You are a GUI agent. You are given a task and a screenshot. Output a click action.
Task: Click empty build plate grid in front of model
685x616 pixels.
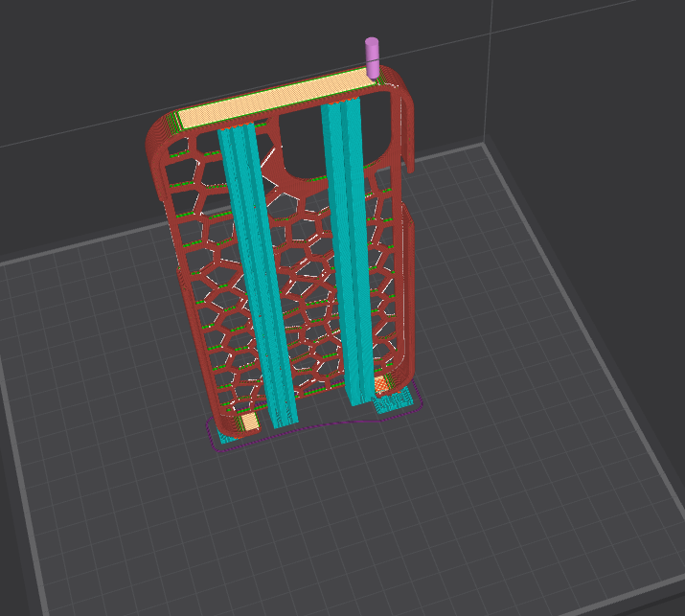[335, 517]
